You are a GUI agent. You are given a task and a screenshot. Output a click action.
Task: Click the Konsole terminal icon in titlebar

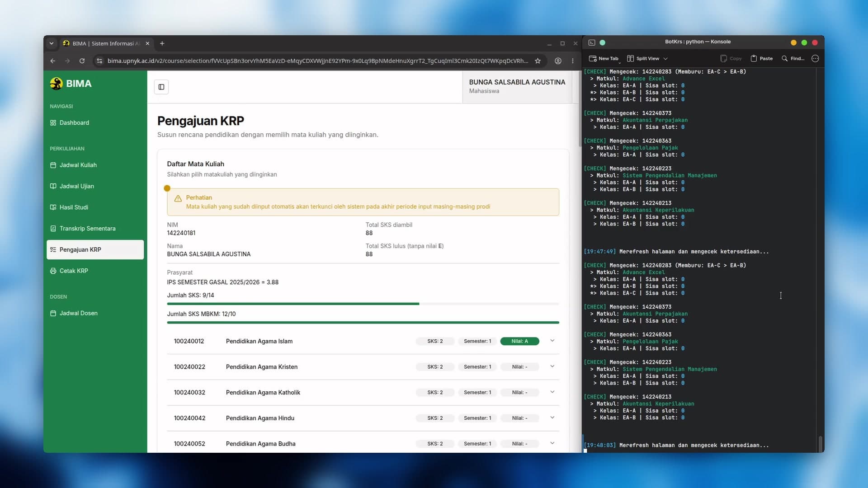point(592,42)
